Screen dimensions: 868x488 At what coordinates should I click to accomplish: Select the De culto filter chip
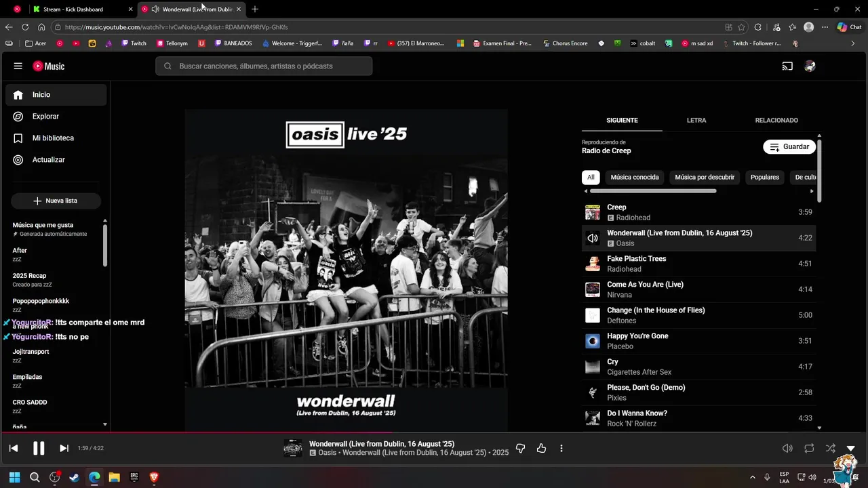pos(804,178)
